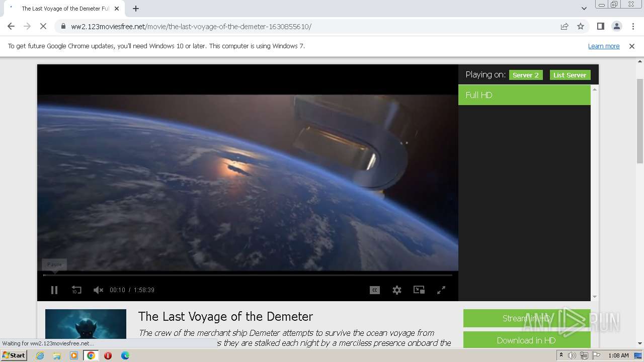This screenshot has width=644, height=362.
Task: Click page scrollbar down arrow
Action: [x=640, y=344]
